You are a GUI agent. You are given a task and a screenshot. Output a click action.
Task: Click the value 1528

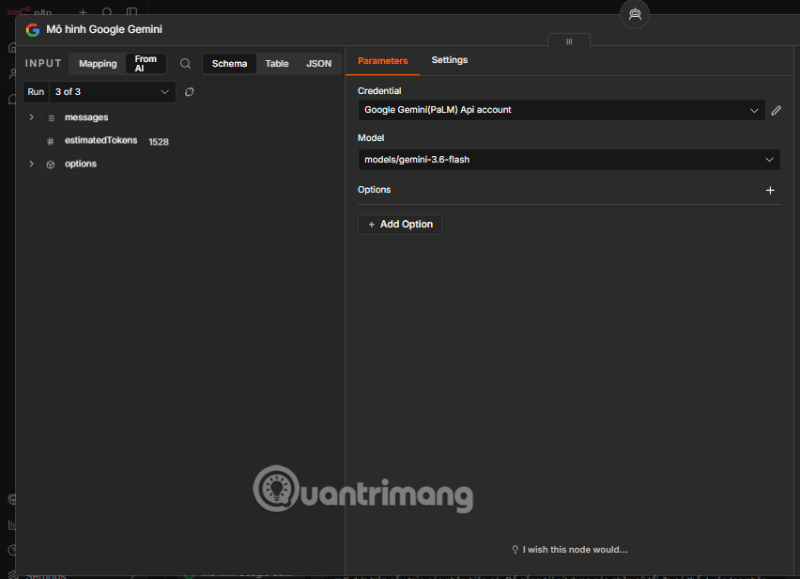(x=159, y=142)
